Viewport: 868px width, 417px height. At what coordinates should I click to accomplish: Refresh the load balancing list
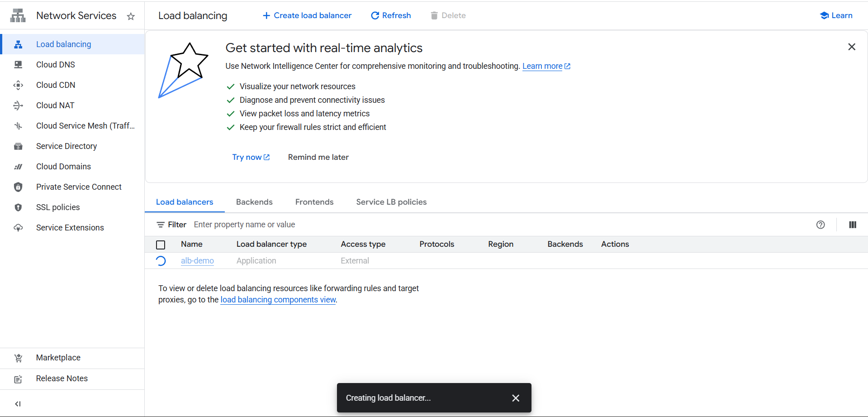[391, 15]
